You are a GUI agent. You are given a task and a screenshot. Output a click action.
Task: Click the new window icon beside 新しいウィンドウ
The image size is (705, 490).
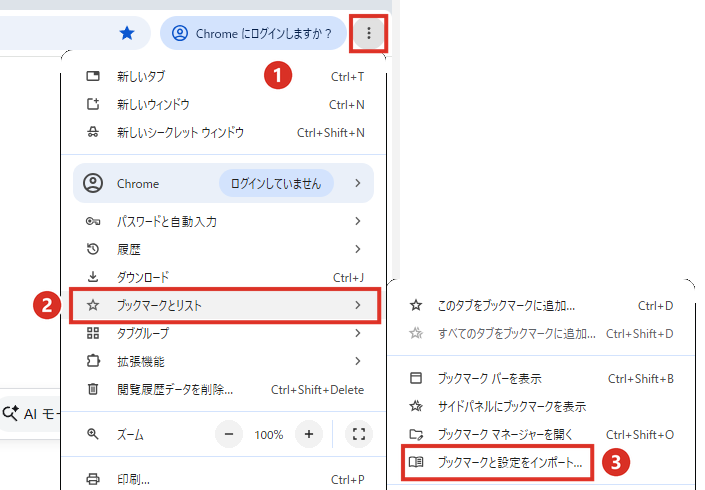pyautogui.click(x=93, y=104)
